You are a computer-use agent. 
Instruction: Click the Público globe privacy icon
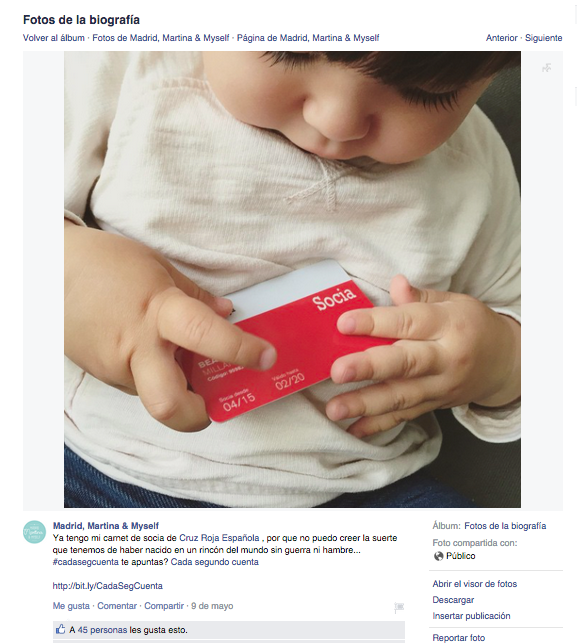click(438, 556)
